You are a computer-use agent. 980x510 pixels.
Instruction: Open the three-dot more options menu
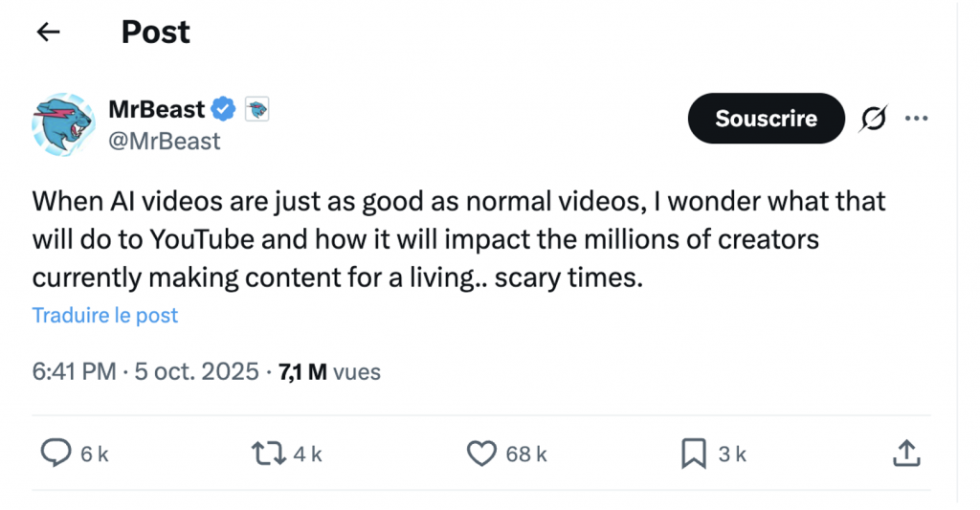(x=916, y=119)
